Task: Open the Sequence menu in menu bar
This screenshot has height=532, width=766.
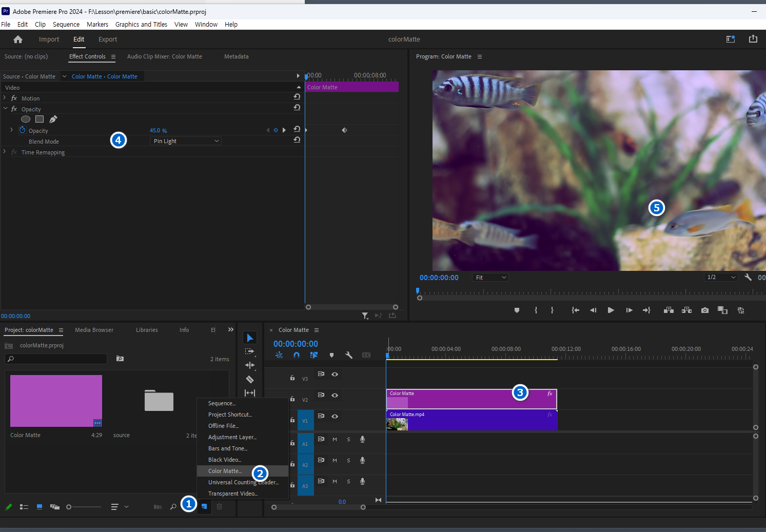Action: 66,25
